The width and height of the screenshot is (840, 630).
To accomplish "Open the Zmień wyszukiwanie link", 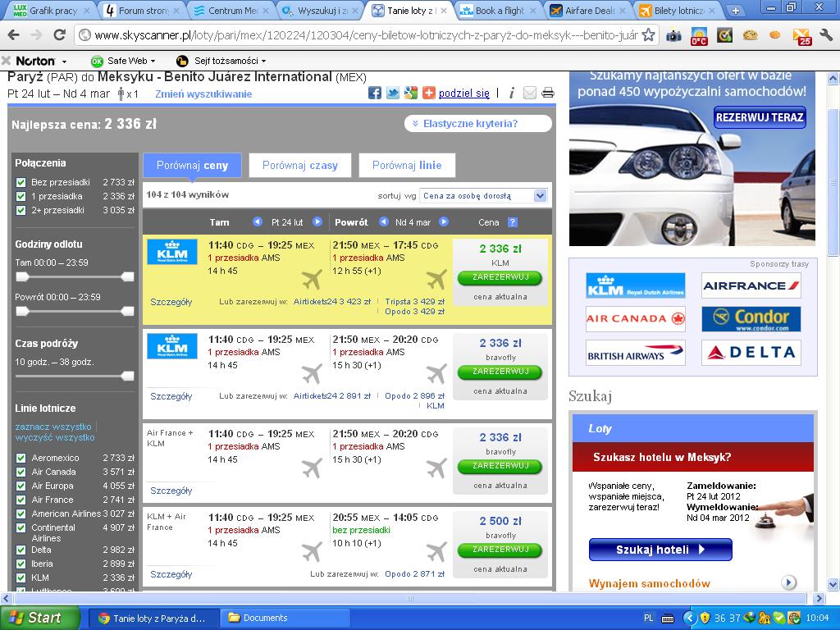I will [203, 94].
